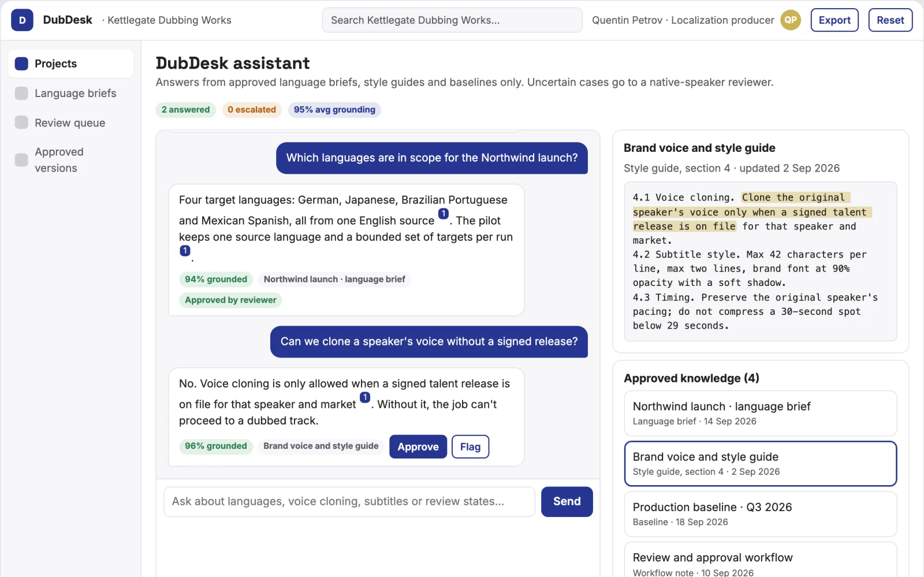The width and height of the screenshot is (924, 577).
Task: Click the 'Approved by reviewer' badge
Action: click(230, 300)
